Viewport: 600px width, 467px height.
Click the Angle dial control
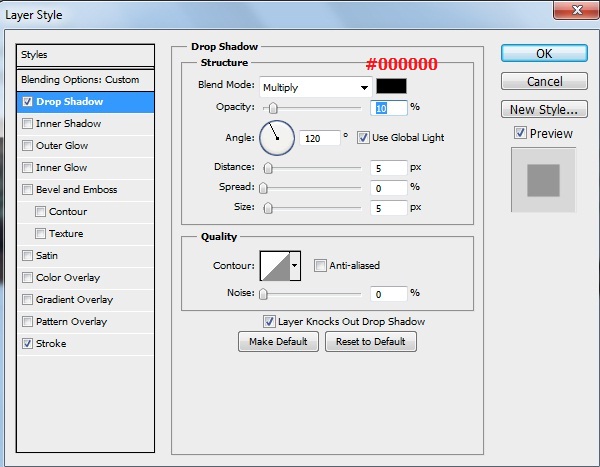(x=277, y=137)
